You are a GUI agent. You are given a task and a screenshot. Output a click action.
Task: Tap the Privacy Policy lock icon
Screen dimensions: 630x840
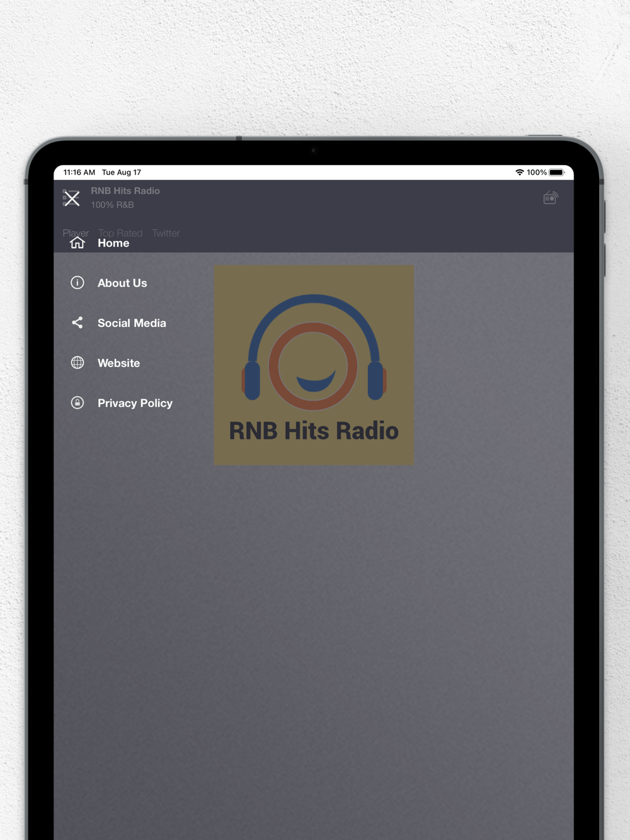(x=77, y=403)
